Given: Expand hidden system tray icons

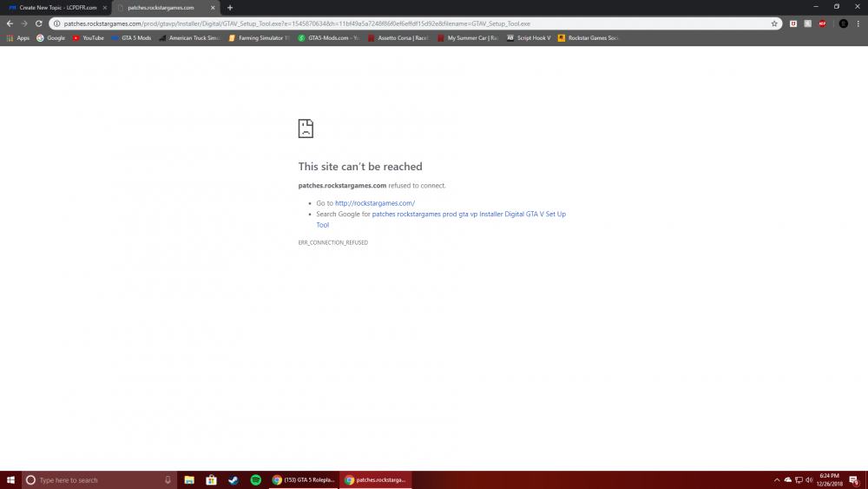Looking at the screenshot, I should tap(777, 480).
